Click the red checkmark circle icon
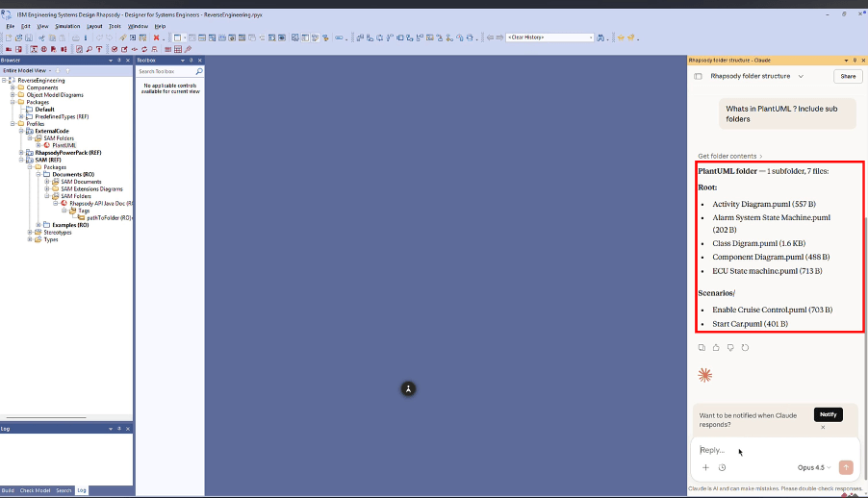The height and width of the screenshot is (498, 868). (x=115, y=49)
